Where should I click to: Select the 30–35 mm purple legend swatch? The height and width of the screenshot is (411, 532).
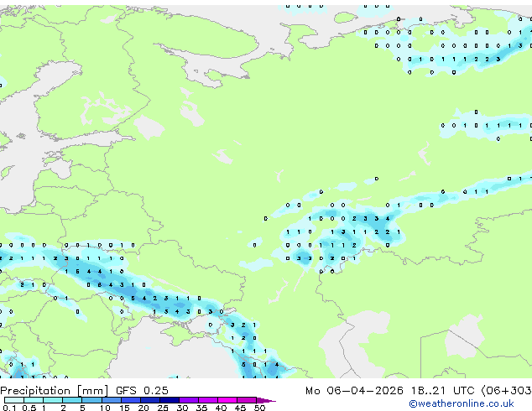[x=188, y=400]
